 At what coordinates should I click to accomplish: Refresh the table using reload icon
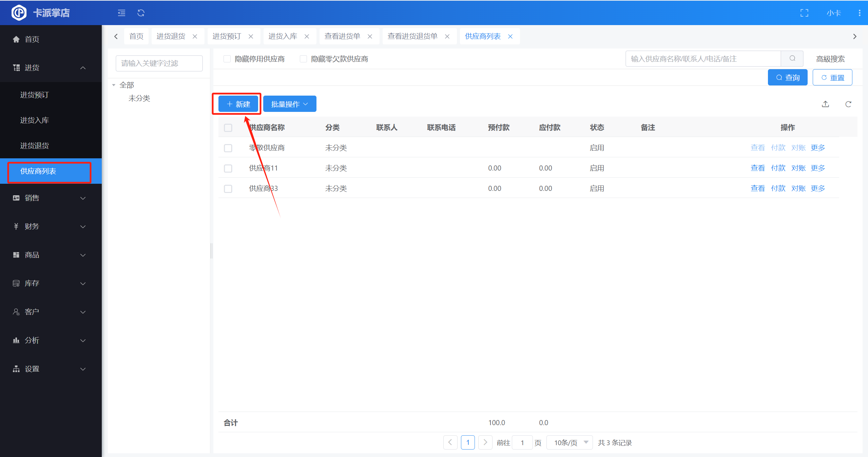click(848, 104)
